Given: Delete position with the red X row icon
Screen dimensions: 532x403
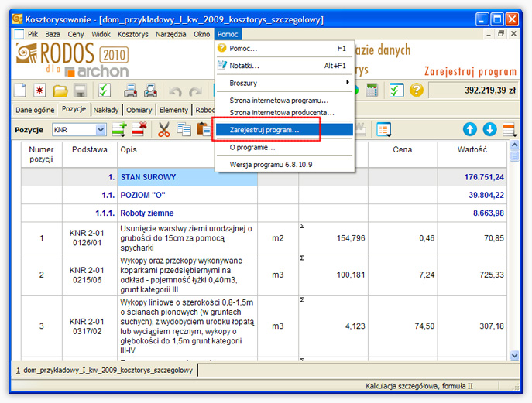Looking at the screenshot, I should (x=139, y=129).
